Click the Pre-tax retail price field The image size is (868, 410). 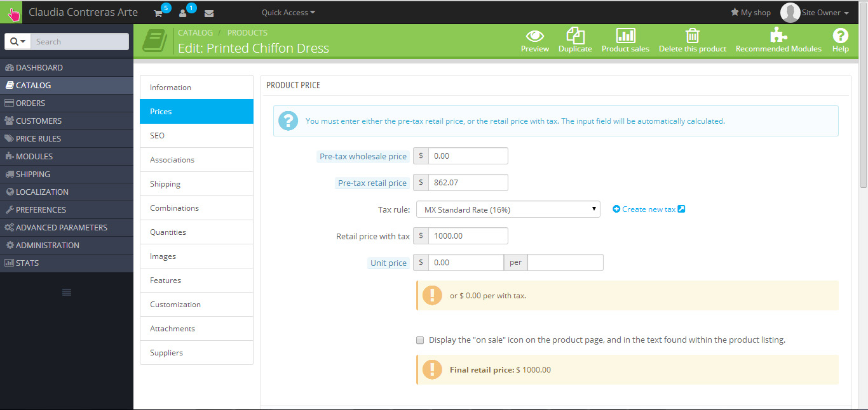(468, 183)
